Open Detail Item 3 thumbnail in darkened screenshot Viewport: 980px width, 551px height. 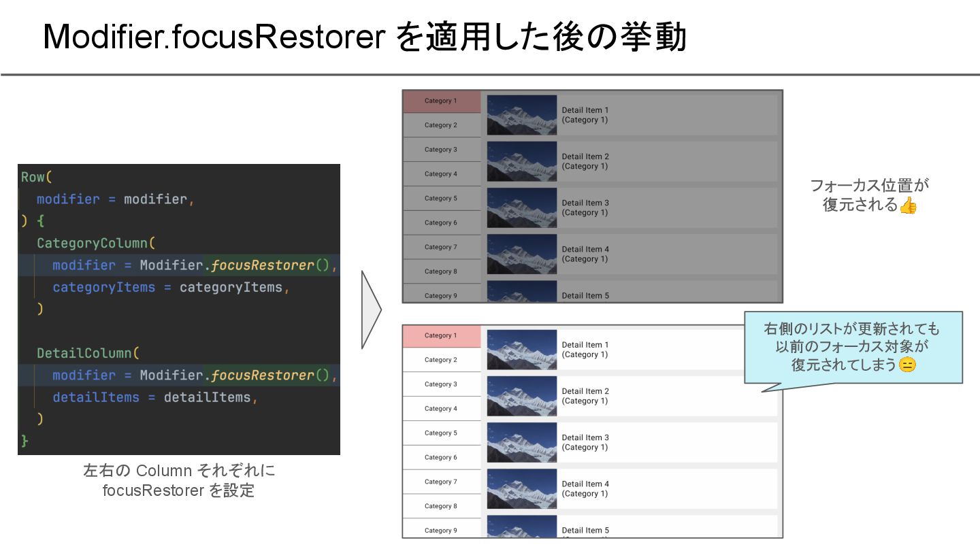pyautogui.click(x=522, y=207)
